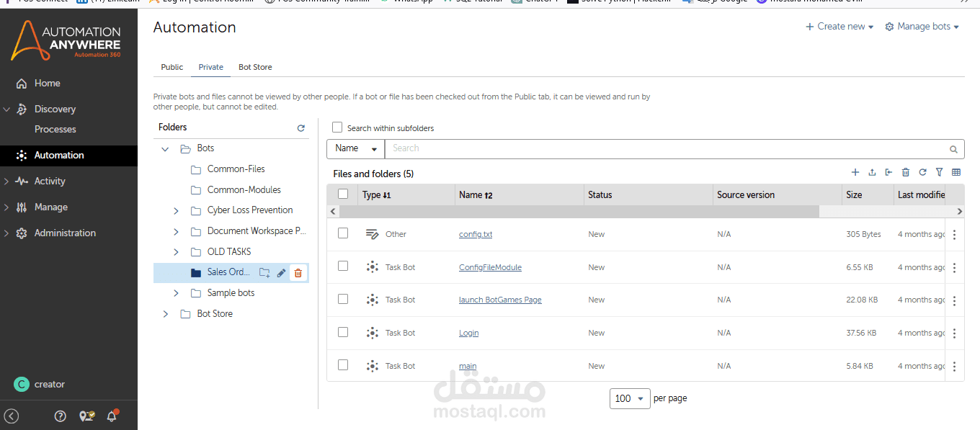Open the Login task bot link
Image resolution: width=980 pixels, height=430 pixels.
tap(468, 333)
